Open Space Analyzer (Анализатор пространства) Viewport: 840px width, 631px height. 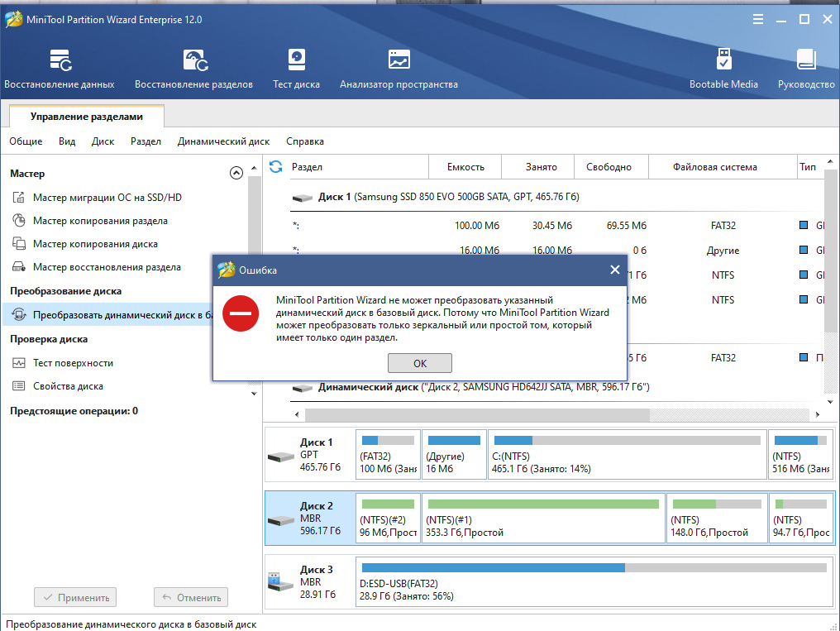399,69
